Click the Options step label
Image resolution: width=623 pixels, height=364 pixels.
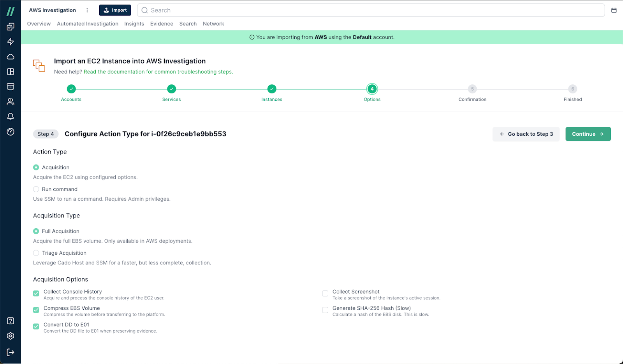coord(372,100)
